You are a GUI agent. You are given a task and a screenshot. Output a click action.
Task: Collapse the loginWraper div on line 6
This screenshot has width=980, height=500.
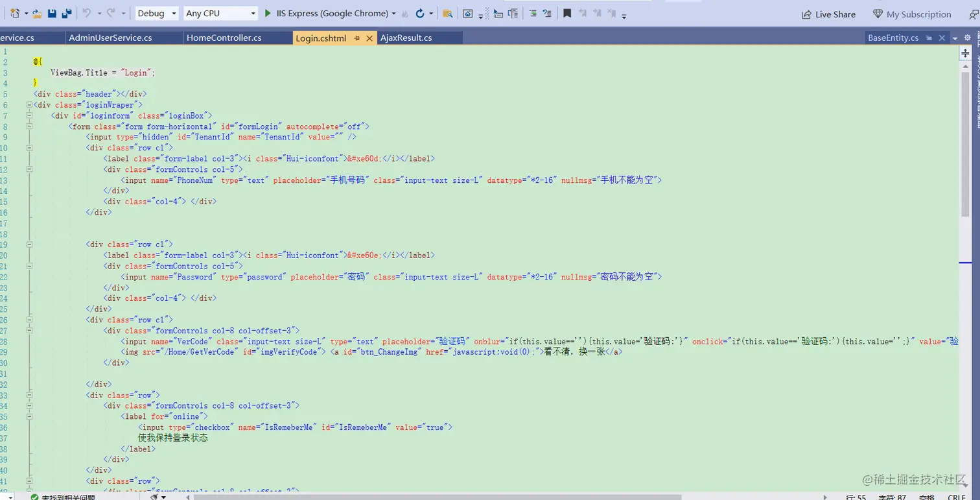coord(29,104)
